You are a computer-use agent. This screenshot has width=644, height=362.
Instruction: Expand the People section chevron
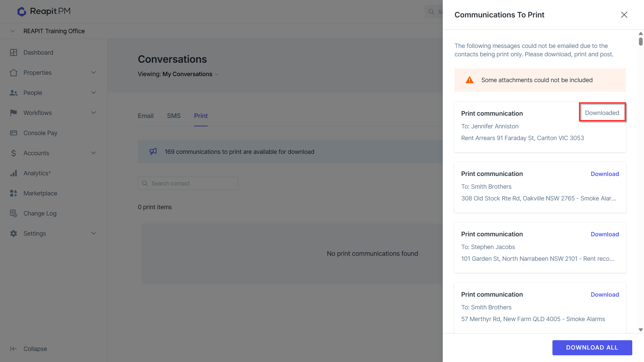94,93
